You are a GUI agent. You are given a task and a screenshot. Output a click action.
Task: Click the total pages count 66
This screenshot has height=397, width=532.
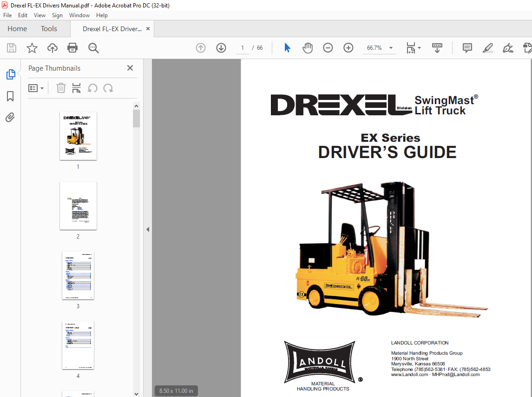tap(260, 48)
